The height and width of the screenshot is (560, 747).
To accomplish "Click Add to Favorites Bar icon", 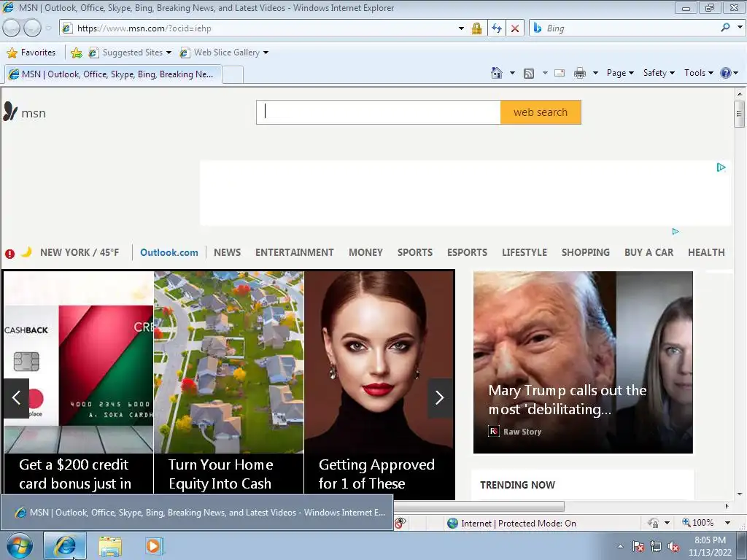I will 76,52.
